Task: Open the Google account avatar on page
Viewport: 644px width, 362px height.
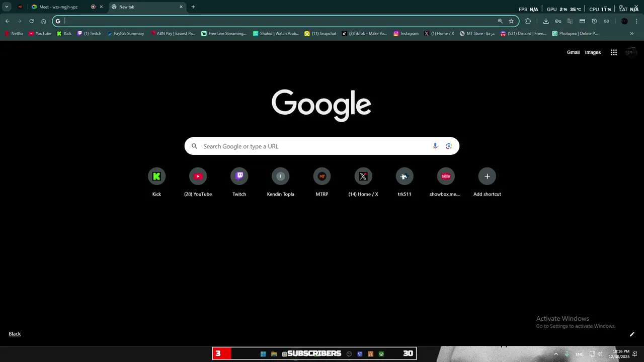Action: point(631,52)
